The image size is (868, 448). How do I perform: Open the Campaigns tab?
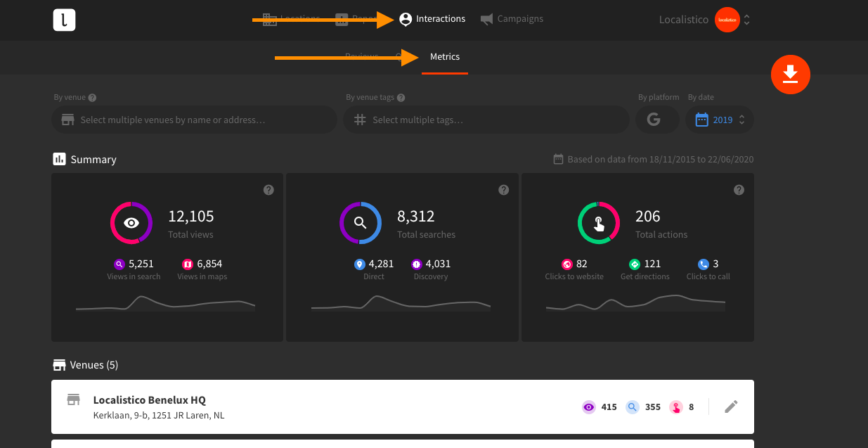coord(512,19)
